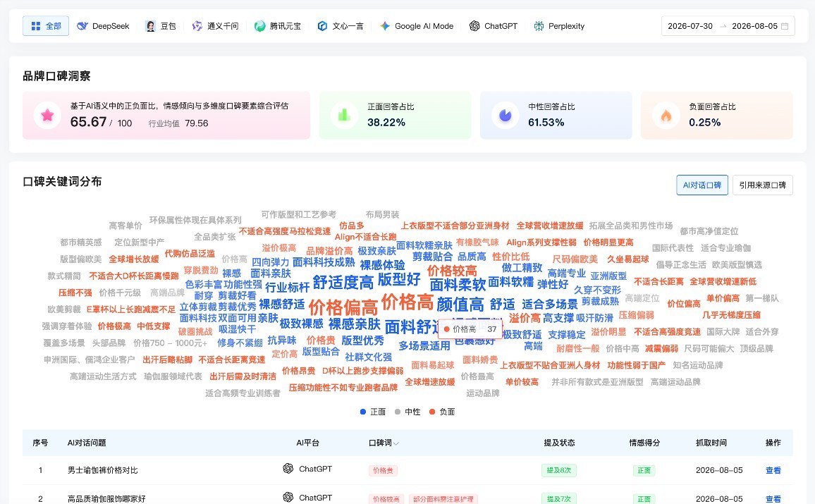
Task: Click the 情感得分 column header
Action: pyautogui.click(x=644, y=443)
